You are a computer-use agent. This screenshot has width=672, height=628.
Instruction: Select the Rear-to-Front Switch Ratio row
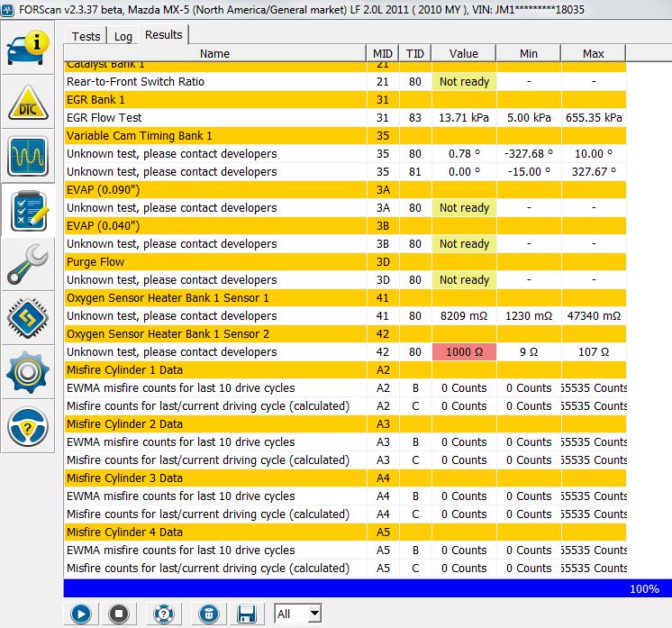(345, 81)
